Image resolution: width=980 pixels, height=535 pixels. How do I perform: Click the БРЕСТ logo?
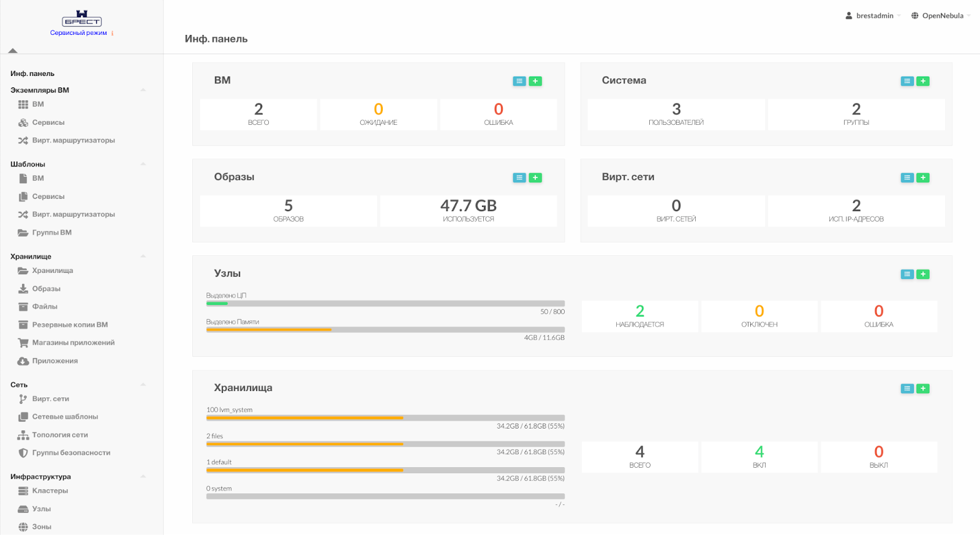coord(82,18)
